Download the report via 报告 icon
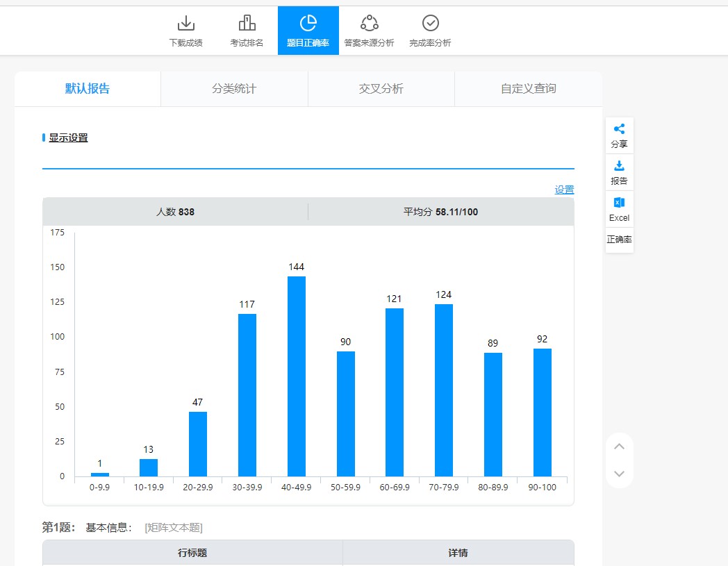728x566 pixels. [x=619, y=166]
